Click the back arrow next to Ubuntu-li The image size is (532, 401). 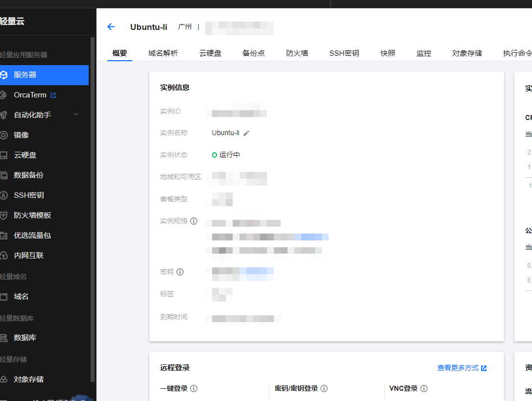tap(111, 27)
